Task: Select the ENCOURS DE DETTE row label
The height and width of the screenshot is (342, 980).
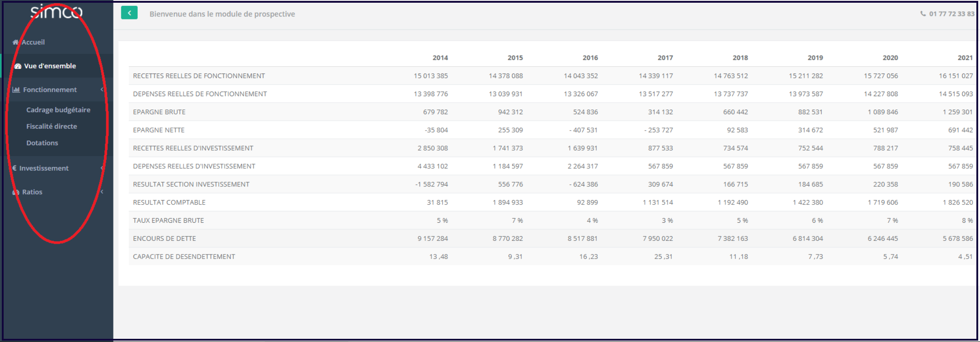Action: [x=164, y=239]
